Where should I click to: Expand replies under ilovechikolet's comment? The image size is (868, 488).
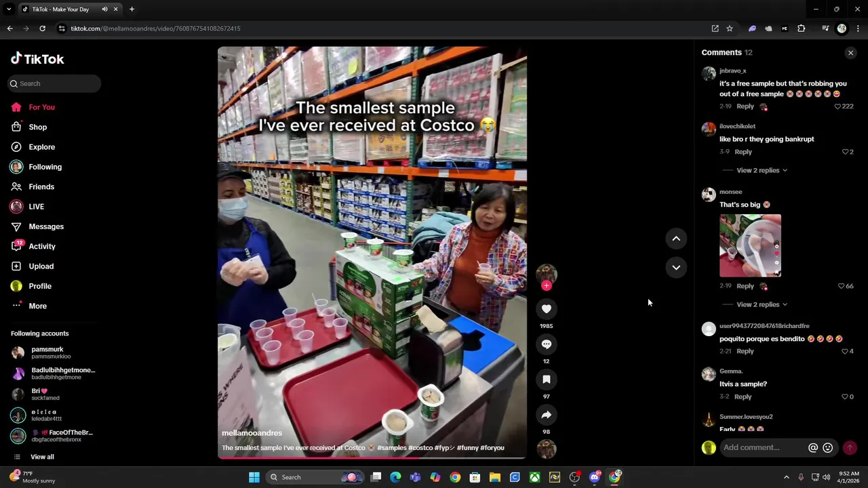762,170
